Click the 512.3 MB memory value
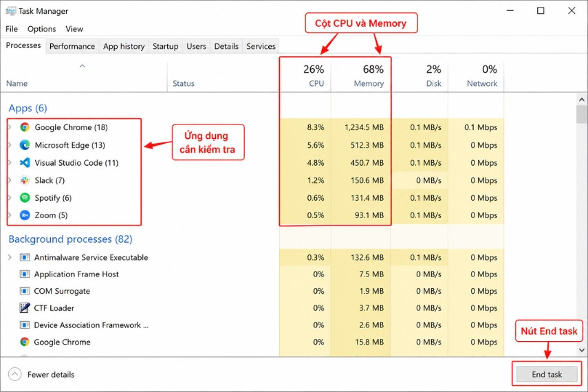The width and height of the screenshot is (588, 392). coord(367,145)
